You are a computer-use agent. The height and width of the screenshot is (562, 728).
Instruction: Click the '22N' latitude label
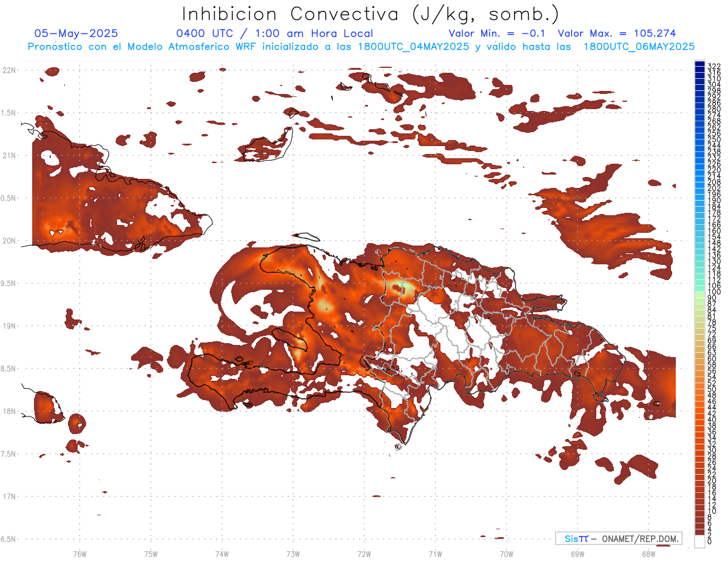click(x=9, y=70)
